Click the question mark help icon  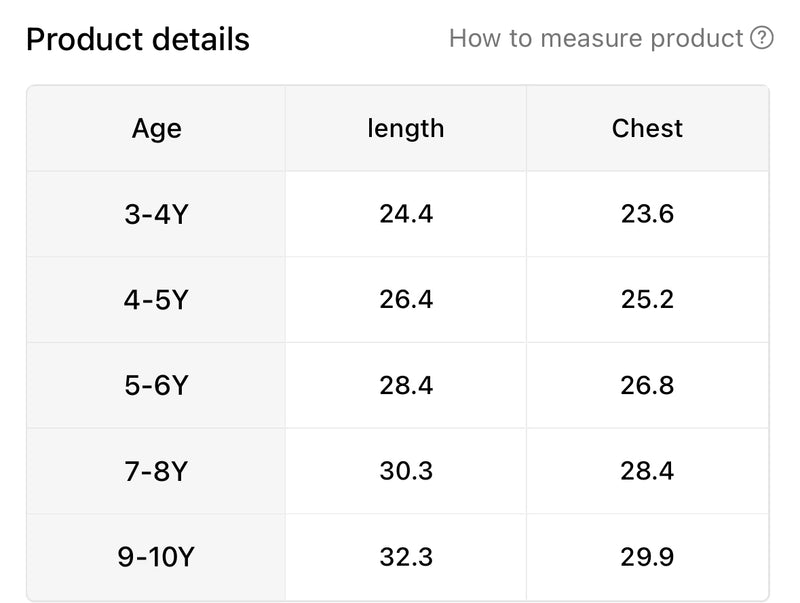point(762,38)
